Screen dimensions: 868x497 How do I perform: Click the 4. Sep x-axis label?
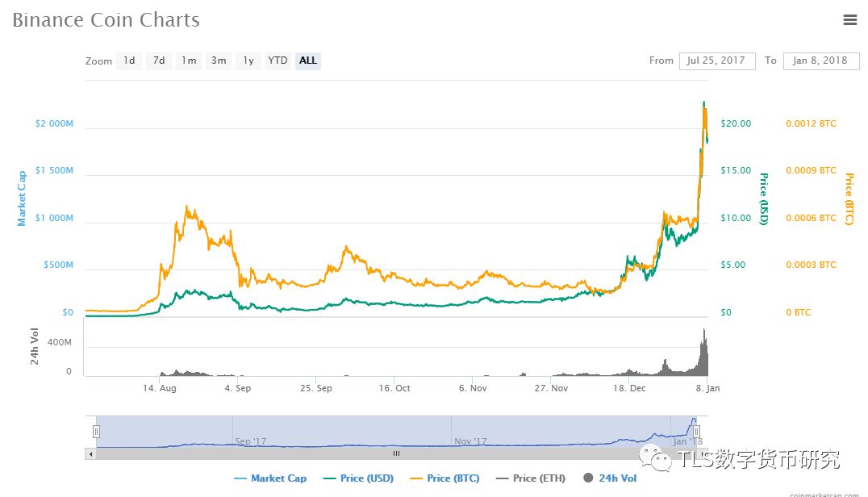(237, 388)
